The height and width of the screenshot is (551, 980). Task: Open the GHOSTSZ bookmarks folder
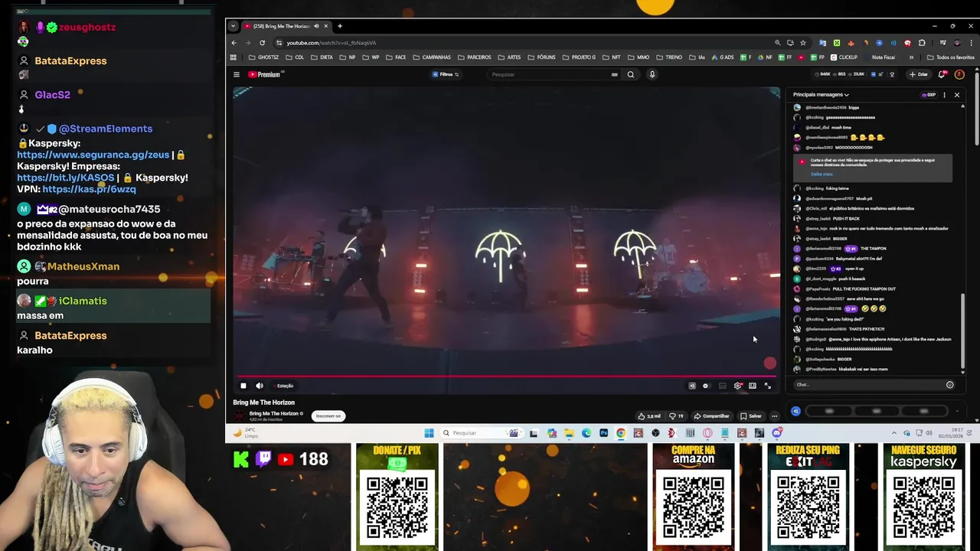[x=264, y=57]
